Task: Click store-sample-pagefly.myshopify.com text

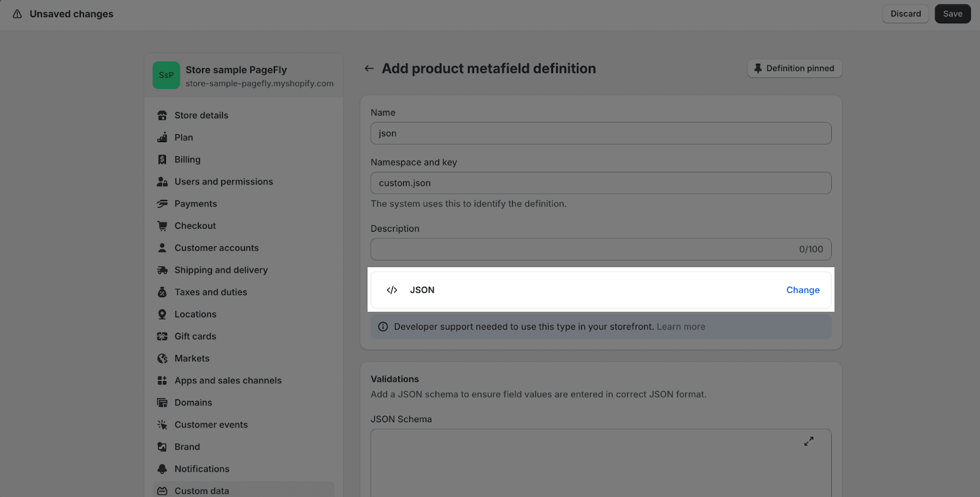Action: [260, 84]
